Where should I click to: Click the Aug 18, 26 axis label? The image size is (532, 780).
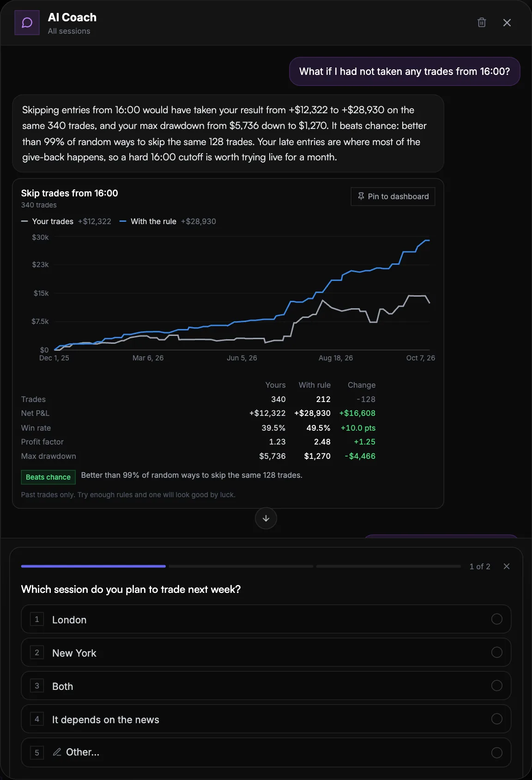(336, 358)
